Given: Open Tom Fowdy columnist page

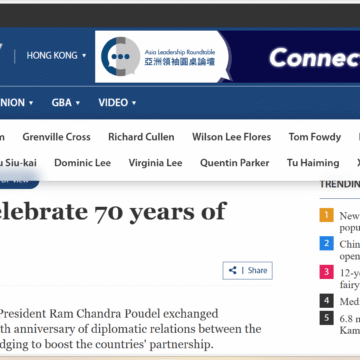Looking at the screenshot, I should [x=315, y=137].
